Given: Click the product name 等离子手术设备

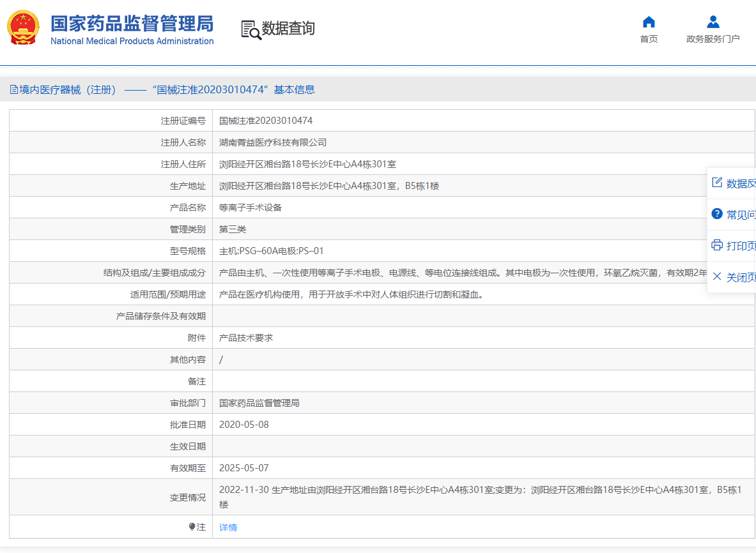Looking at the screenshot, I should click(251, 207).
